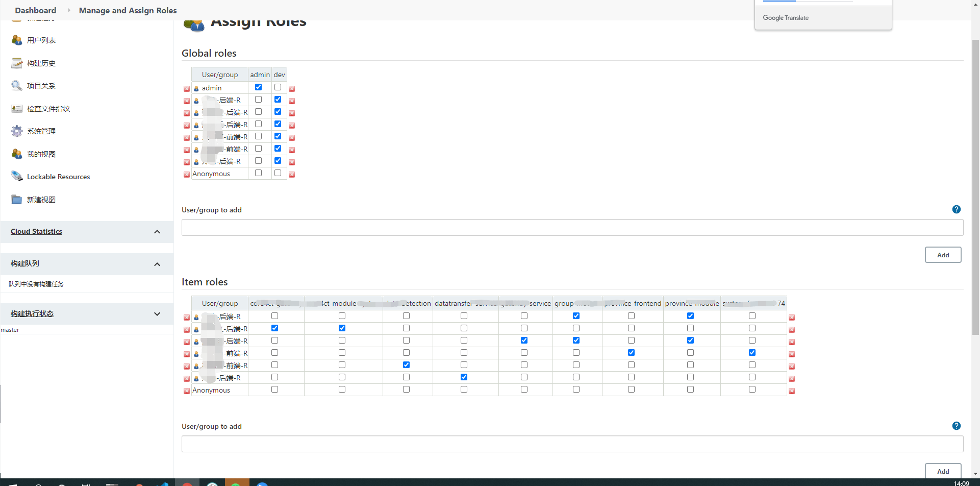Open 构建历史 menu link
The image size is (980, 486).
click(41, 63)
